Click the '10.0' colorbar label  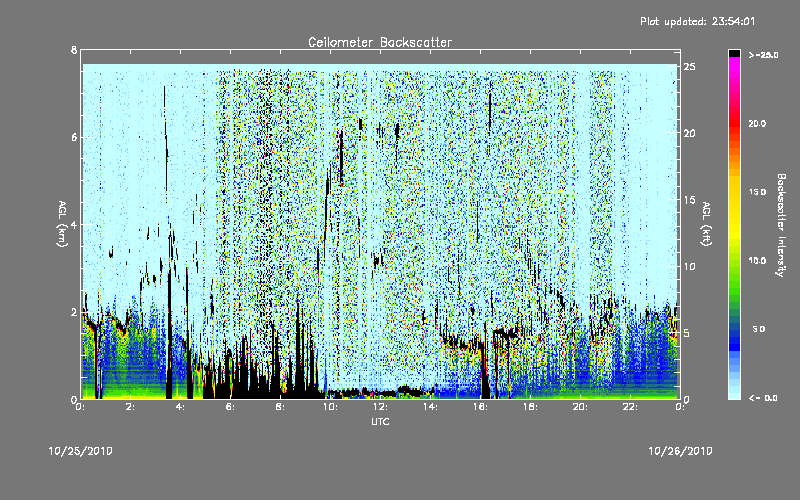click(x=758, y=260)
